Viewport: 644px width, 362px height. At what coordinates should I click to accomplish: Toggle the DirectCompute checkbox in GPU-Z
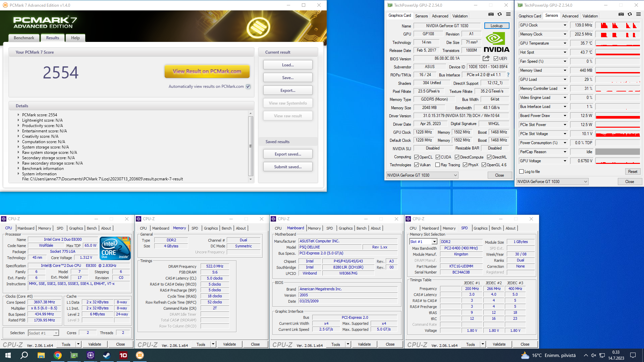click(x=457, y=157)
